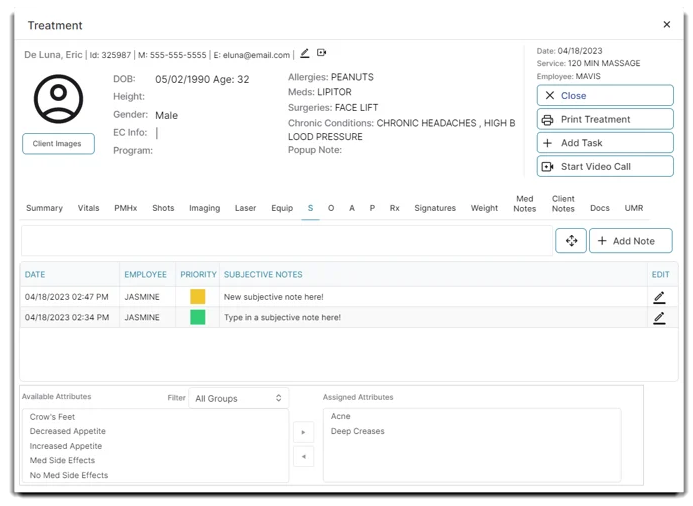Click the green priority swatch
The image size is (693, 506).
198,317
